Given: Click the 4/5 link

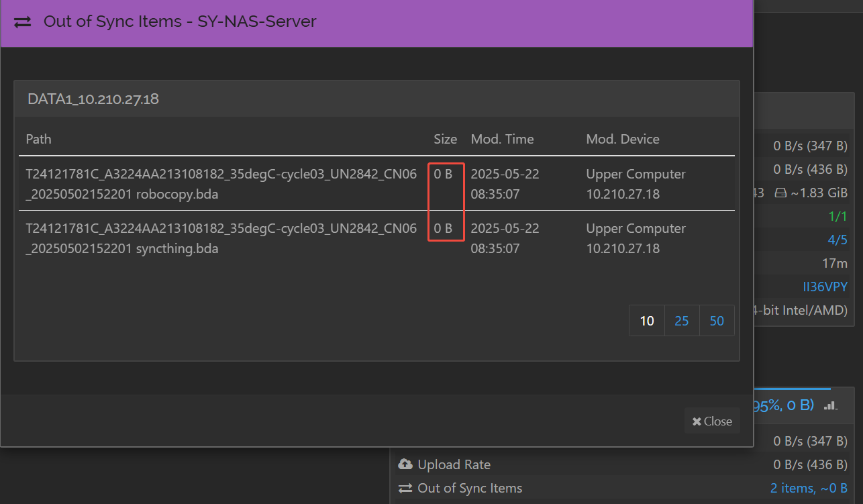Looking at the screenshot, I should tap(837, 240).
